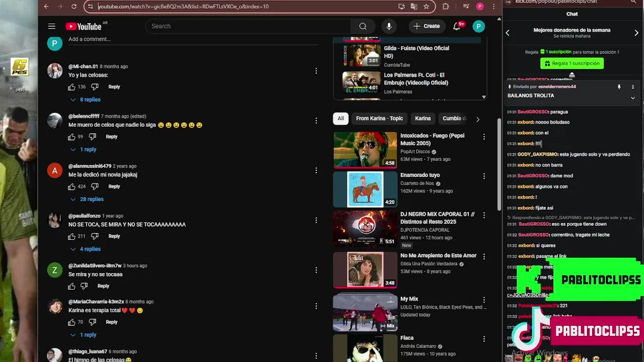Expand 28 replies under alanmussini6479 comment
This screenshot has width=644, height=362.
(x=87, y=199)
